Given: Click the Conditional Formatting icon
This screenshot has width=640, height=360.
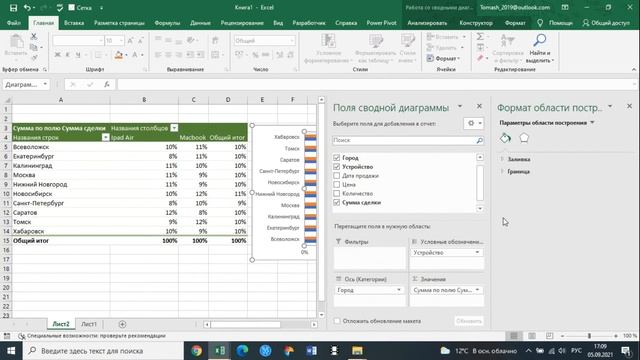Looking at the screenshot, I should click(328, 42).
